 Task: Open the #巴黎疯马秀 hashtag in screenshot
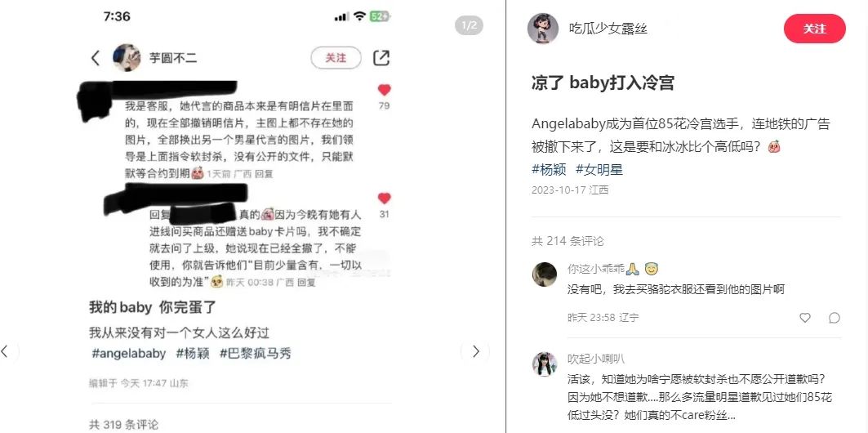pyautogui.click(x=256, y=353)
